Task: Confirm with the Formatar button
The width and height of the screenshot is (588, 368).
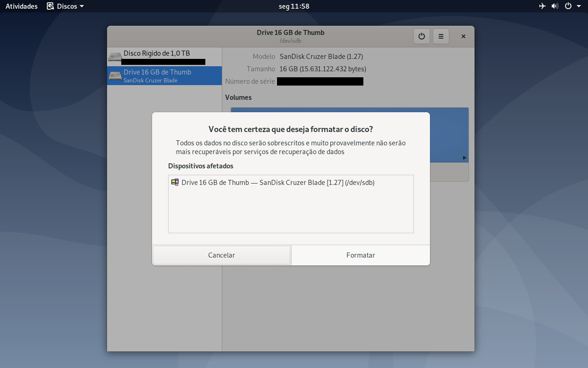Action: (361, 255)
